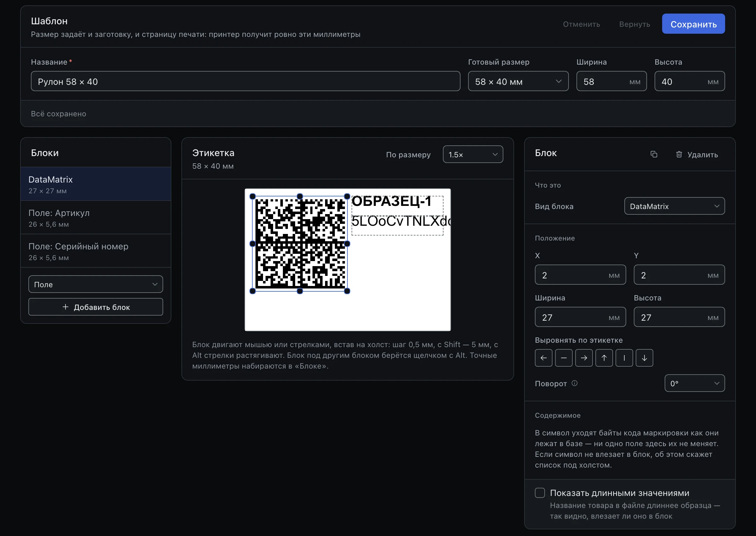Focus the Название field with Рулон 58 × 40

246,81
